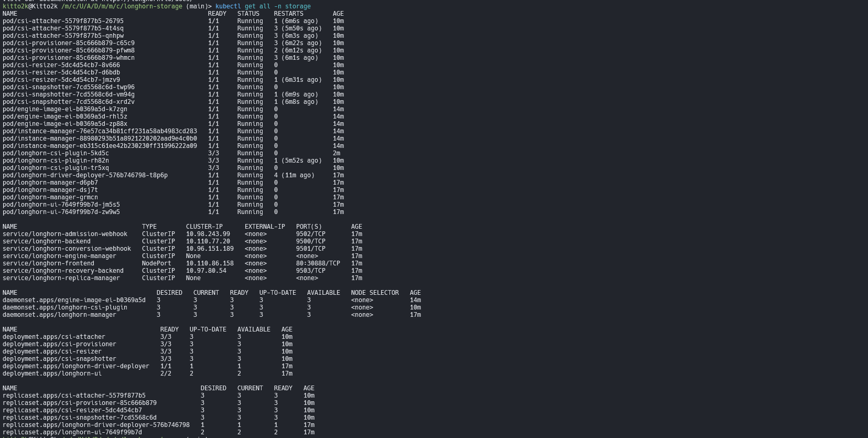
Task: Click service/longhorn-admission-webhook name
Action: (x=65, y=234)
